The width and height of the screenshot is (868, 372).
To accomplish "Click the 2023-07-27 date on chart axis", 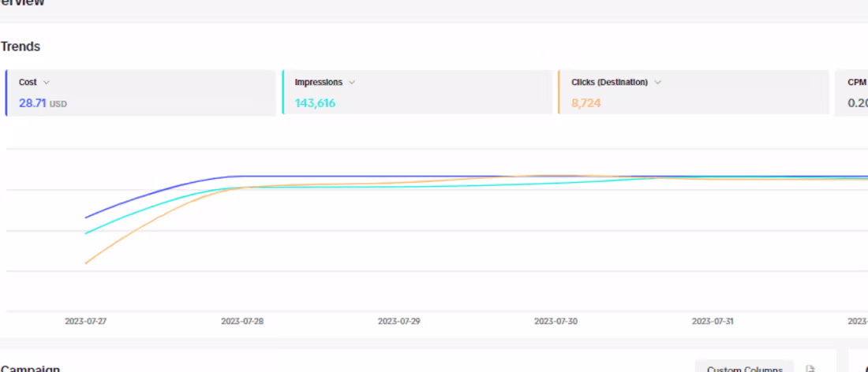I will tap(84, 322).
